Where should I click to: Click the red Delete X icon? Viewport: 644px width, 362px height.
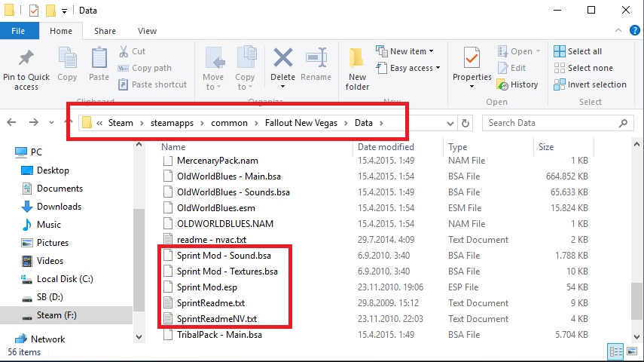[283, 57]
